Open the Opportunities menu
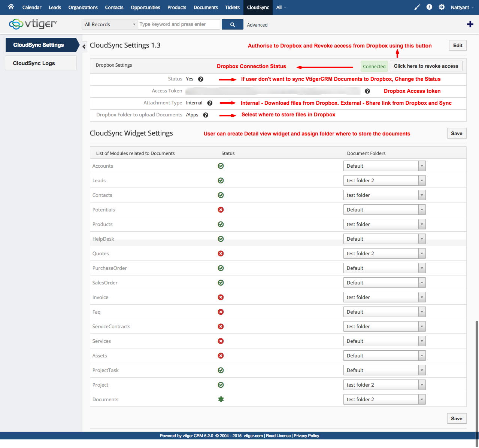The width and height of the screenshot is (479, 448). pyautogui.click(x=145, y=7)
